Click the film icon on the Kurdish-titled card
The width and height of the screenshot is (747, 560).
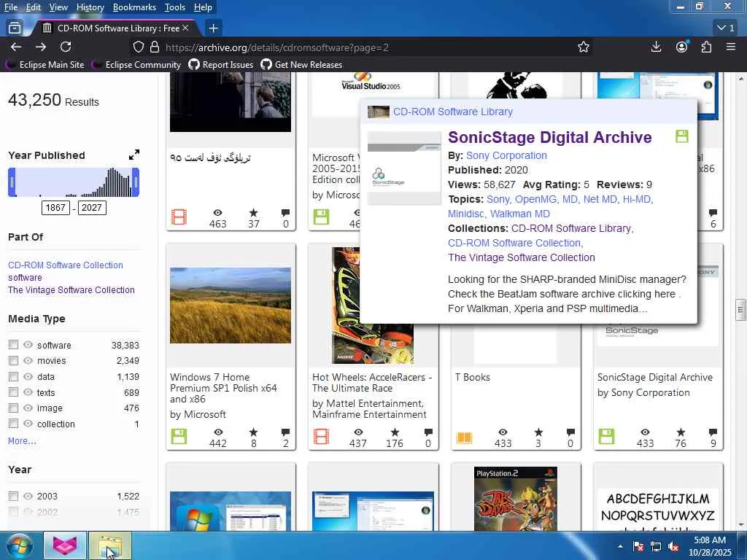pos(179,217)
